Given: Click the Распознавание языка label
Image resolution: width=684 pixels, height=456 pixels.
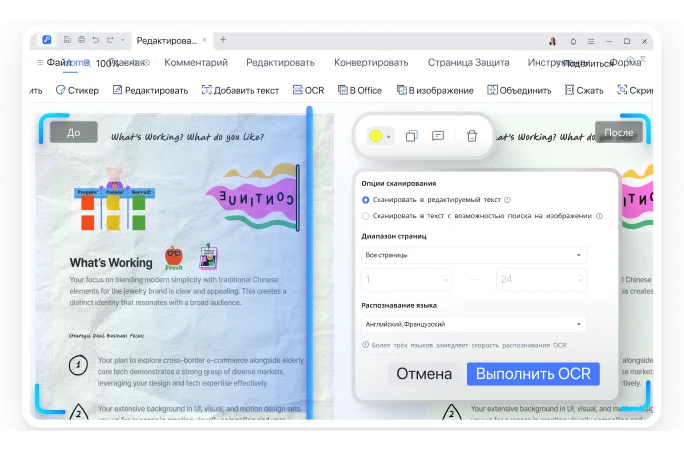Looking at the screenshot, I should pos(399,305).
